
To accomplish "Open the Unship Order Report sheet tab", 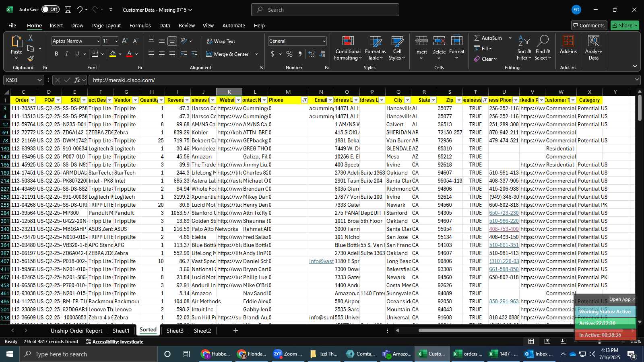I will [x=76, y=331].
